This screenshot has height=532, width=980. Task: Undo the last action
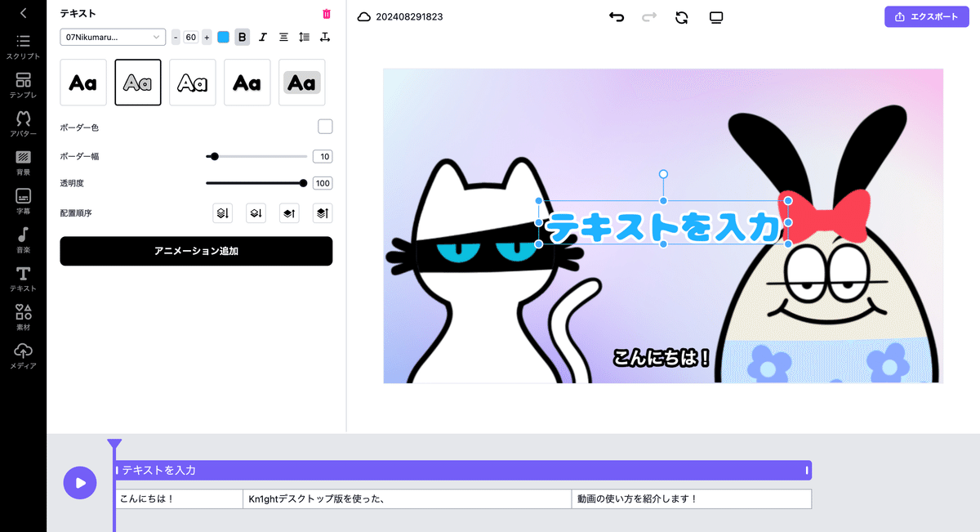coord(617,17)
